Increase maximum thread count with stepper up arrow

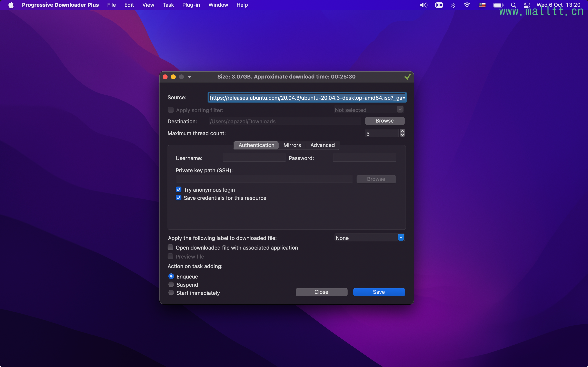tap(402, 131)
